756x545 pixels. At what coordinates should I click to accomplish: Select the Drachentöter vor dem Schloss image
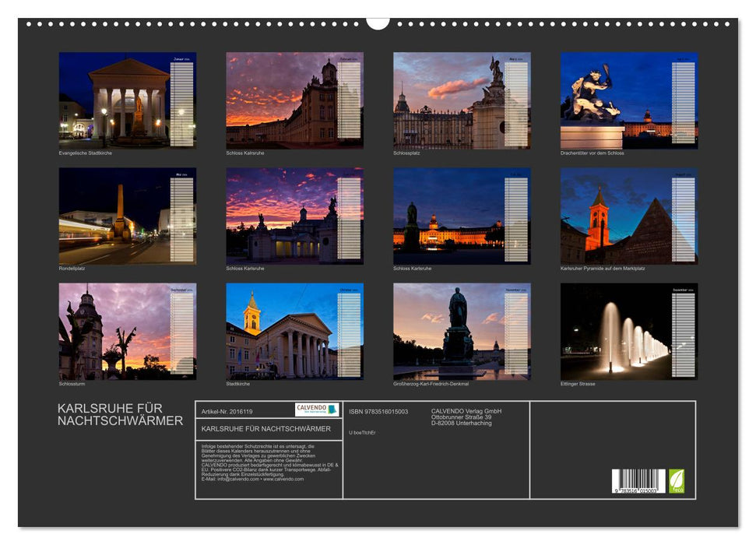(607, 100)
